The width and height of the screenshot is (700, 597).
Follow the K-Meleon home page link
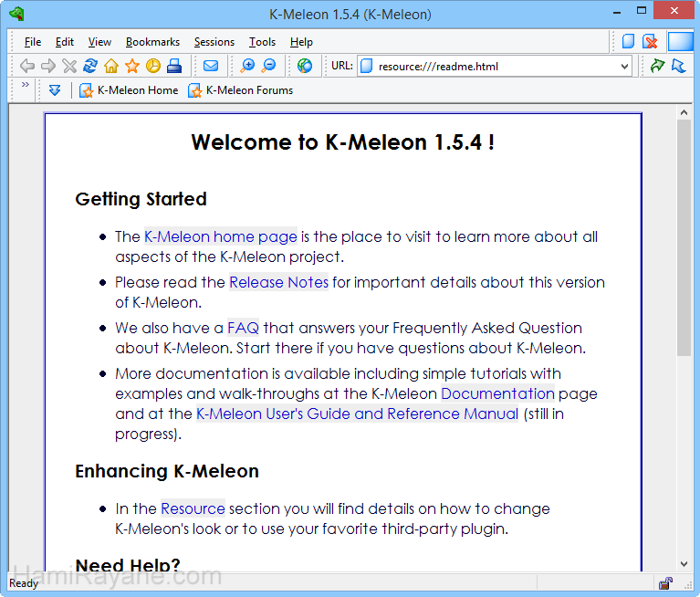pos(221,236)
